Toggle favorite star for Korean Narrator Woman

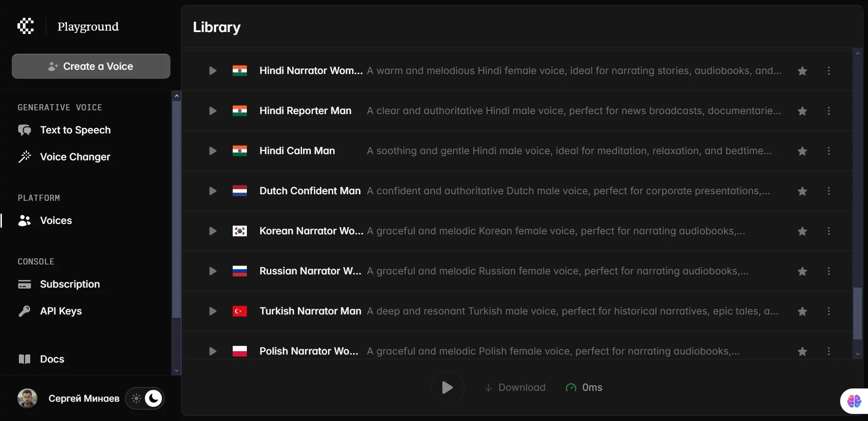click(802, 231)
